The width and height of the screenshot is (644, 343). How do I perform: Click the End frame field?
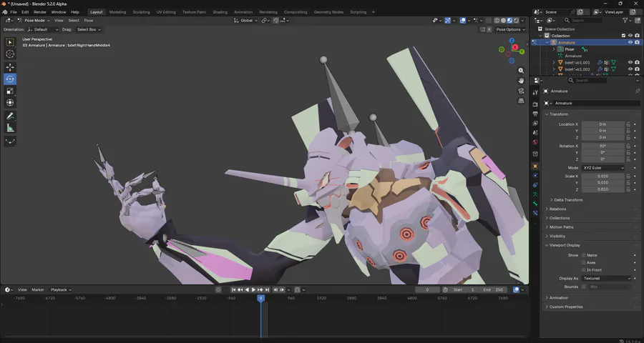tap(492, 289)
